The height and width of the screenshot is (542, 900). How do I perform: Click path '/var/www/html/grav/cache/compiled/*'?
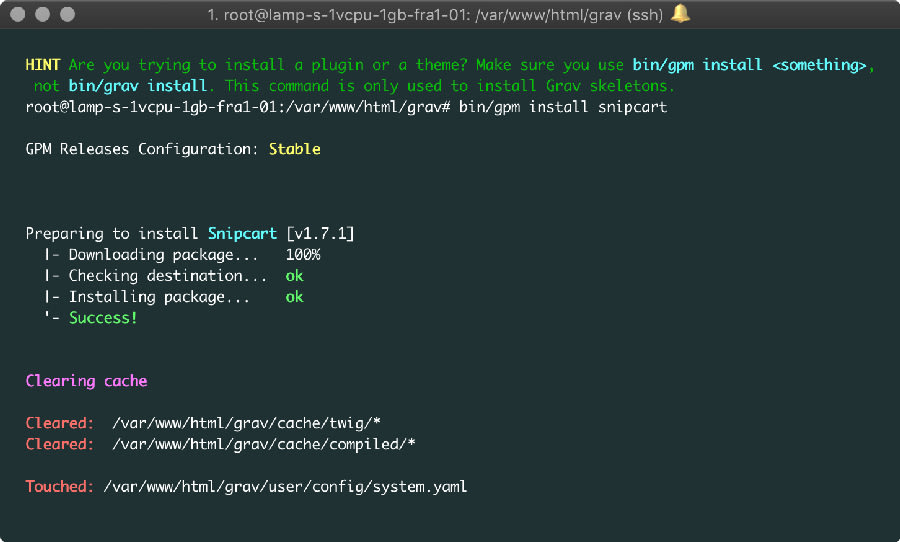coord(264,445)
